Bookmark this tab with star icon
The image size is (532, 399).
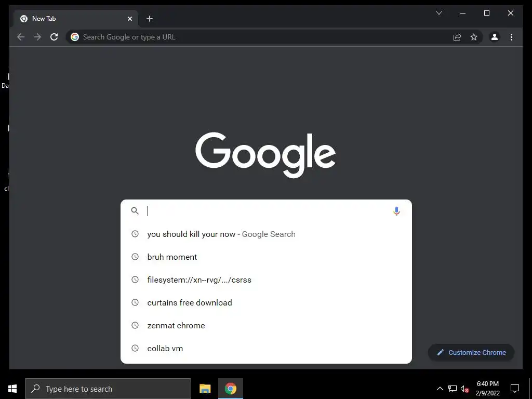474,37
